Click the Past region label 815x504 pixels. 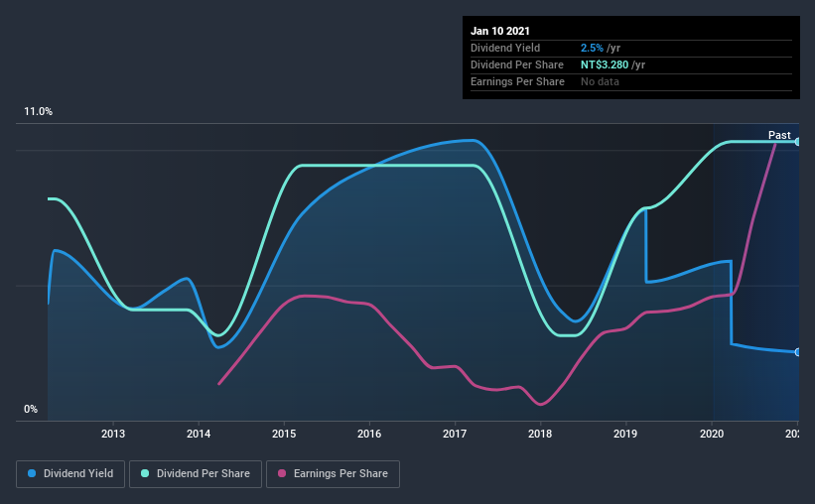point(779,135)
